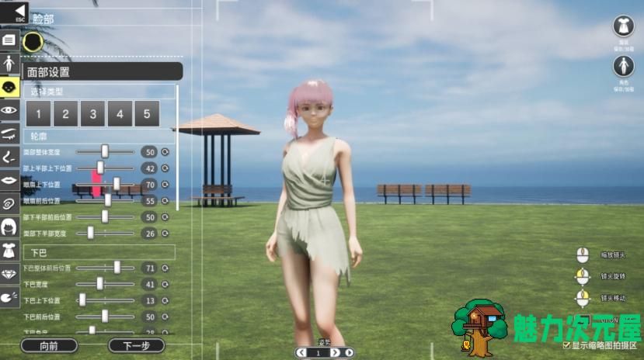Click the 下巴整体前后位置 slider handle

click(x=117, y=268)
